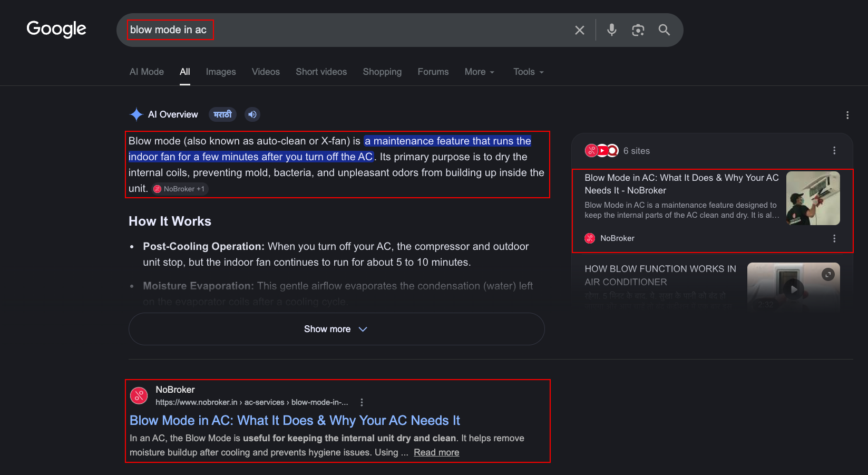Image resolution: width=868 pixels, height=475 pixels.
Task: Open NoBroker result options menu
Action: (x=362, y=402)
